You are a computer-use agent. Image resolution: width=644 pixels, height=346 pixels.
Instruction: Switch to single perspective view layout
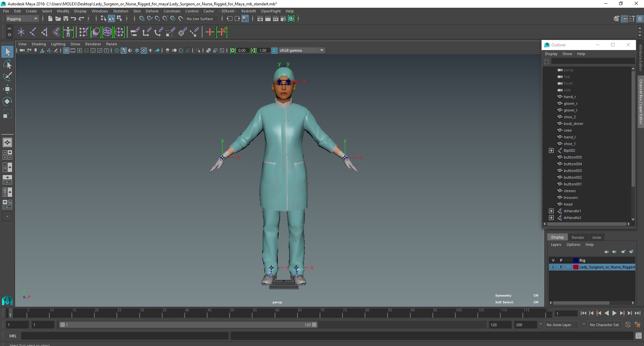(7, 142)
